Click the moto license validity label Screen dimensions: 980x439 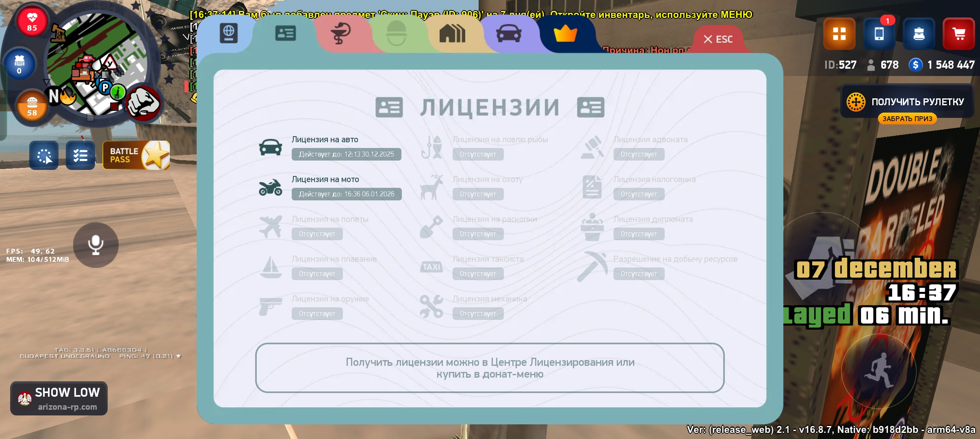(346, 194)
